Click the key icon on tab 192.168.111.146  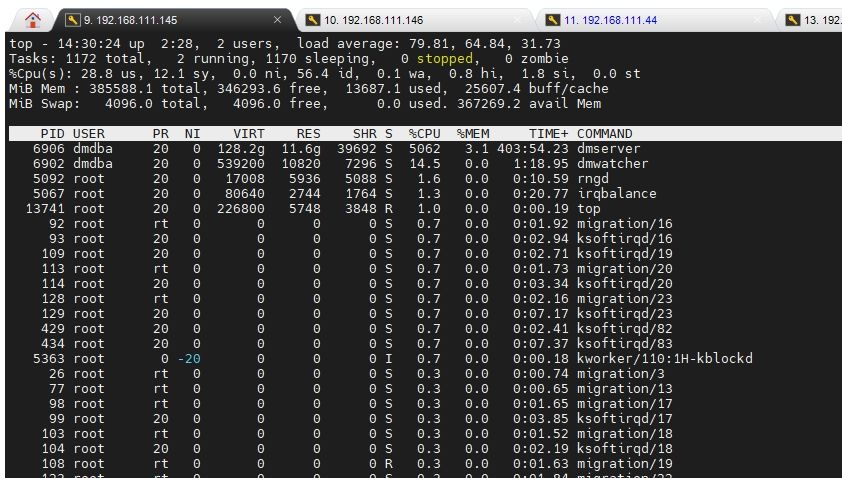pos(313,20)
